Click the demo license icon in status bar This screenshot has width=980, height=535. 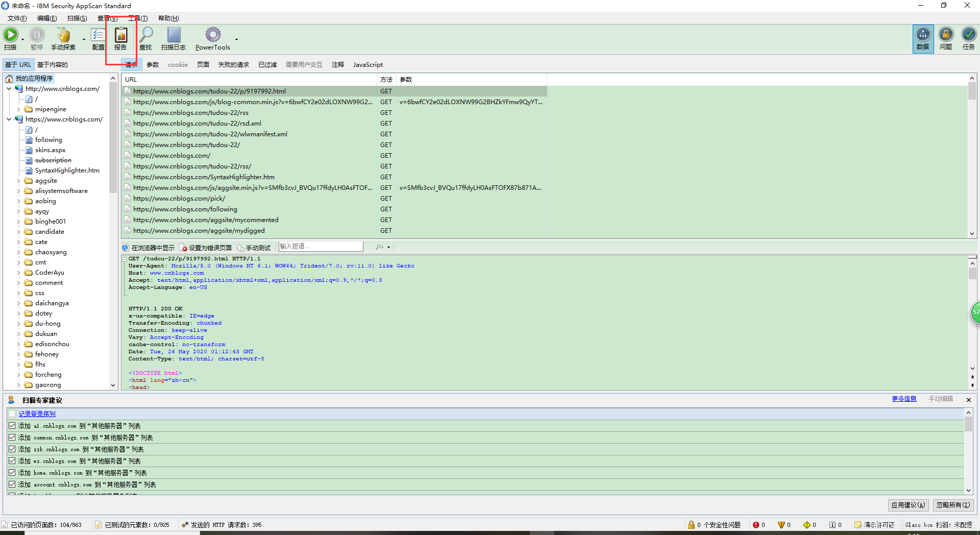click(858, 525)
